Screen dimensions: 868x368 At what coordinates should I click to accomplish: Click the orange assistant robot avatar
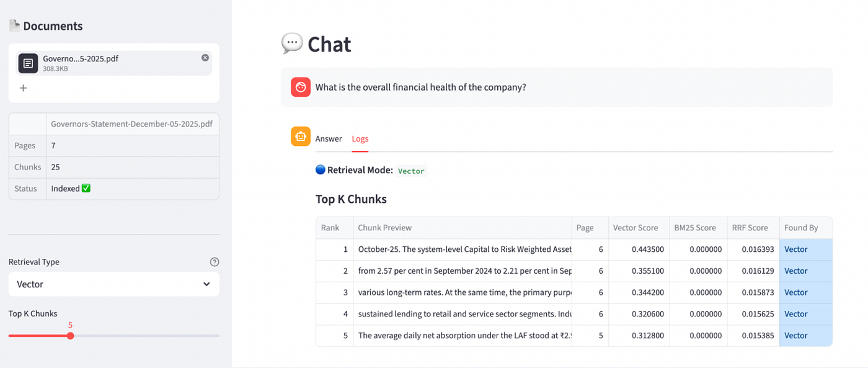point(301,137)
